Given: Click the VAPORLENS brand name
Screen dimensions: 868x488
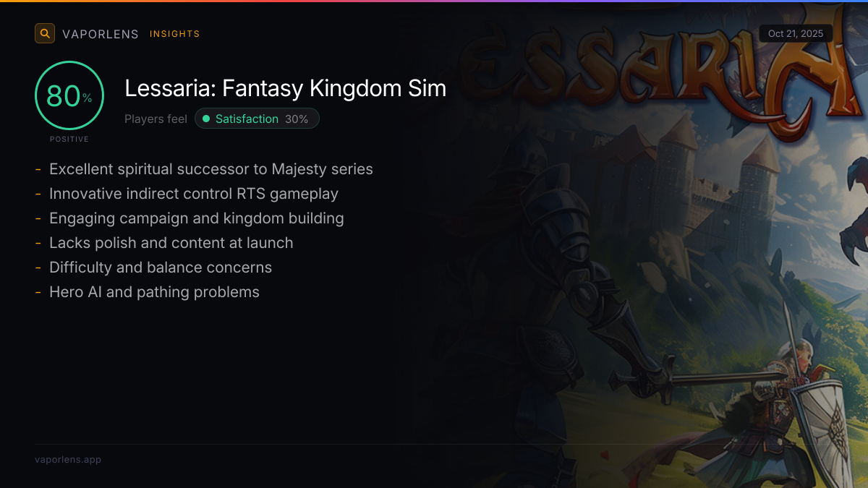Looking at the screenshot, I should coord(101,34).
